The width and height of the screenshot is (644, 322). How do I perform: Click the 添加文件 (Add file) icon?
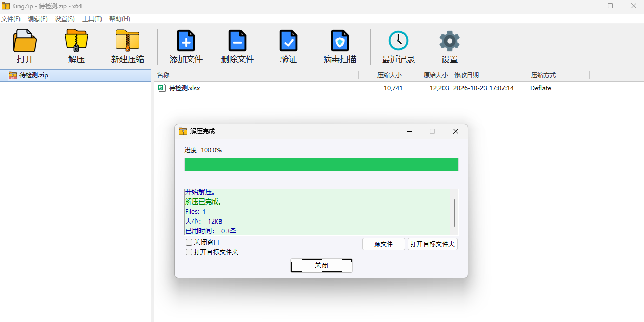pos(186,41)
